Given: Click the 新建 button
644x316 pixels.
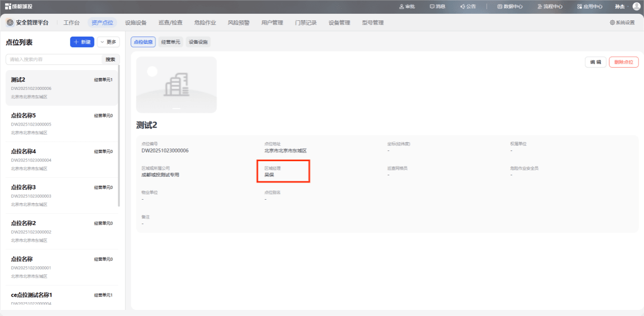Looking at the screenshot, I should pos(82,42).
